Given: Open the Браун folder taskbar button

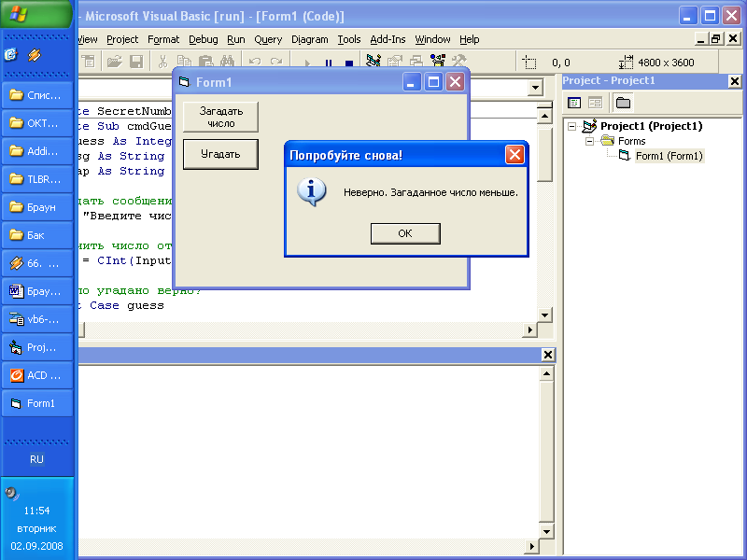Looking at the screenshot, I should pos(37,207).
